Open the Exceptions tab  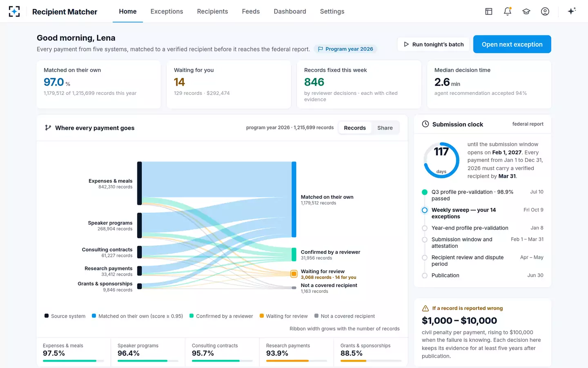point(167,11)
